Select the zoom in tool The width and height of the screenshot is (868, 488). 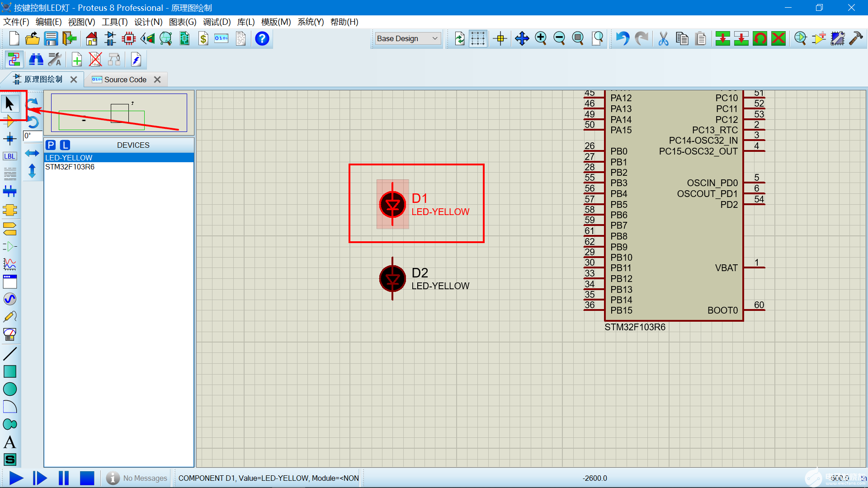pos(541,38)
